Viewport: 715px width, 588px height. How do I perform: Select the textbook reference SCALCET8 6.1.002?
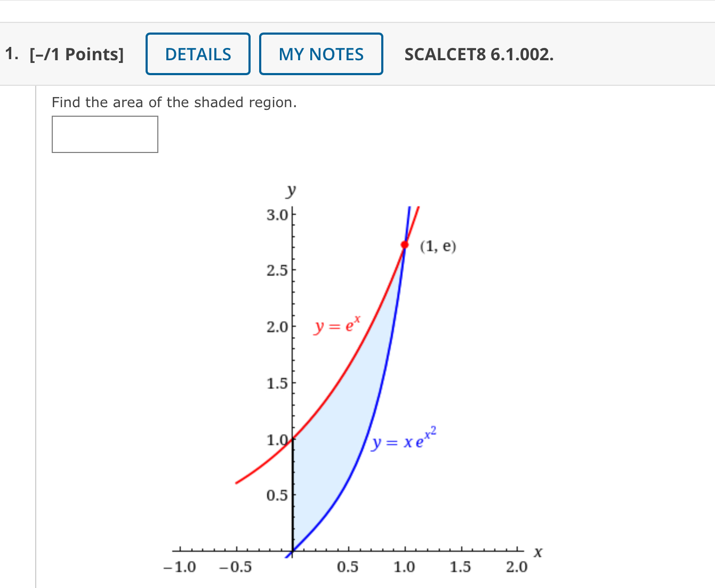(x=478, y=54)
